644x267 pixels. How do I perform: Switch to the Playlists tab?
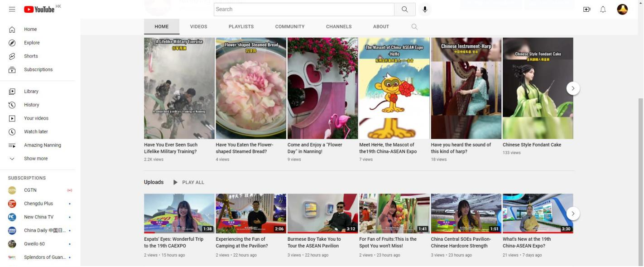click(241, 27)
